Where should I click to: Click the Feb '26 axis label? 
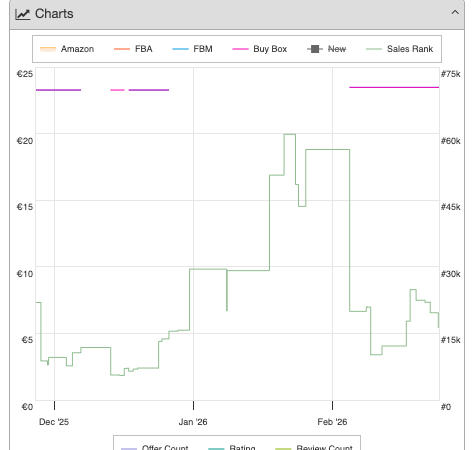click(x=332, y=422)
